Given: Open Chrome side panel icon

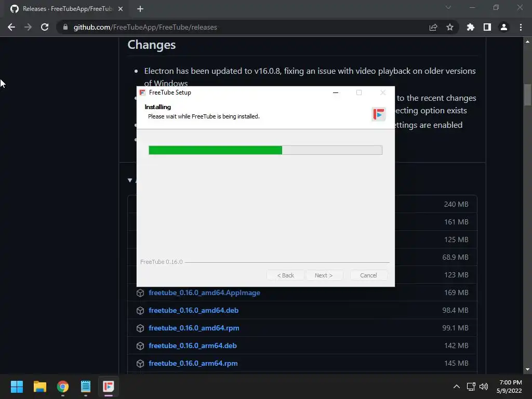Looking at the screenshot, I should 487,27.
